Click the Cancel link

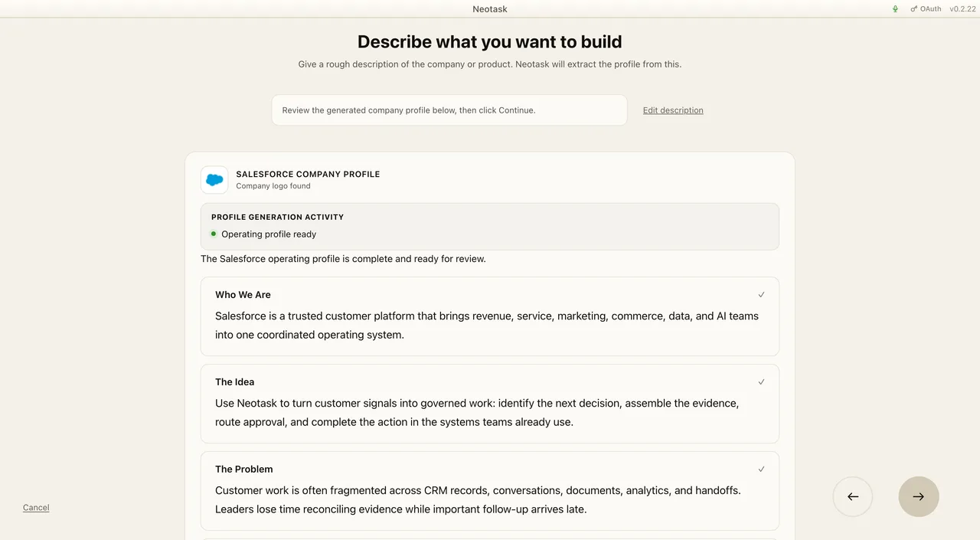click(x=36, y=508)
